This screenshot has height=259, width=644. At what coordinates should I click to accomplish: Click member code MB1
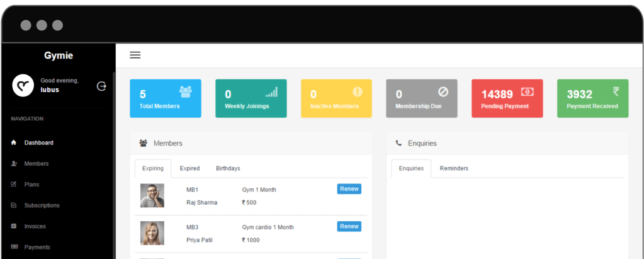[x=192, y=190]
